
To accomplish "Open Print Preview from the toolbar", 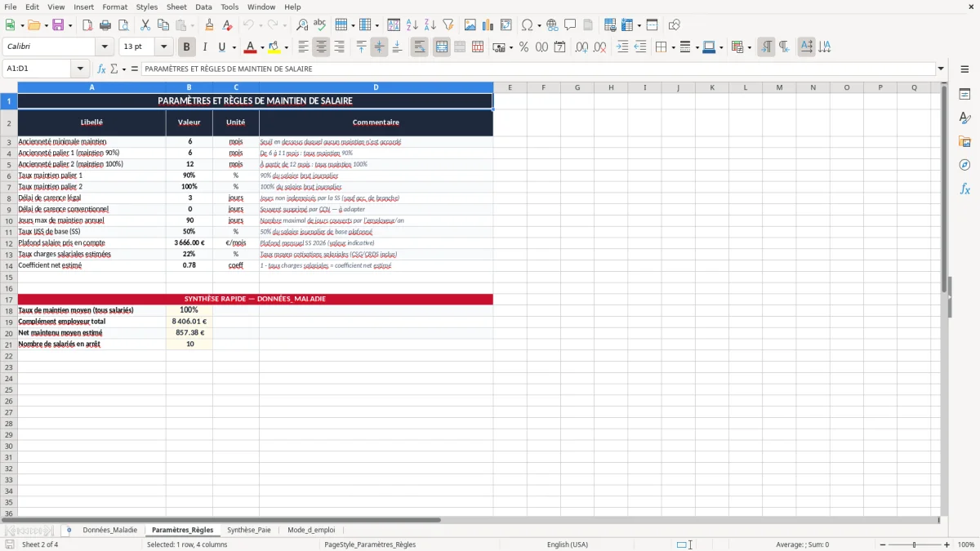I will point(122,25).
